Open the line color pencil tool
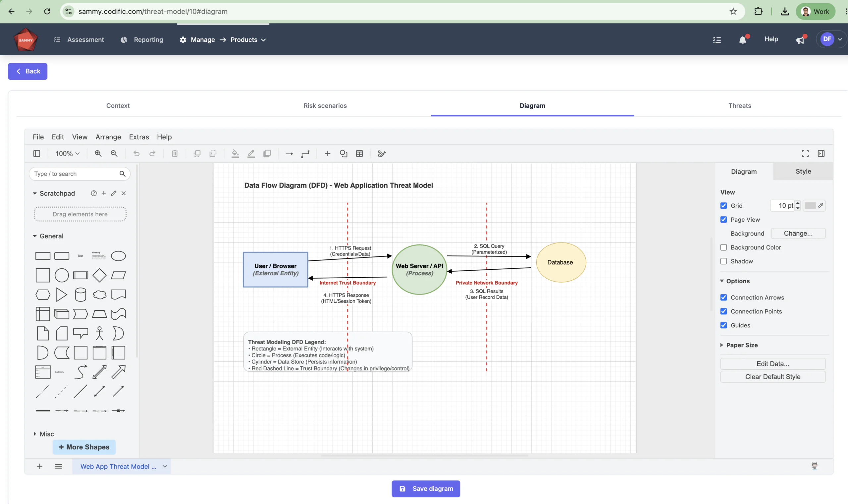This screenshot has width=848, height=504. 251,154
